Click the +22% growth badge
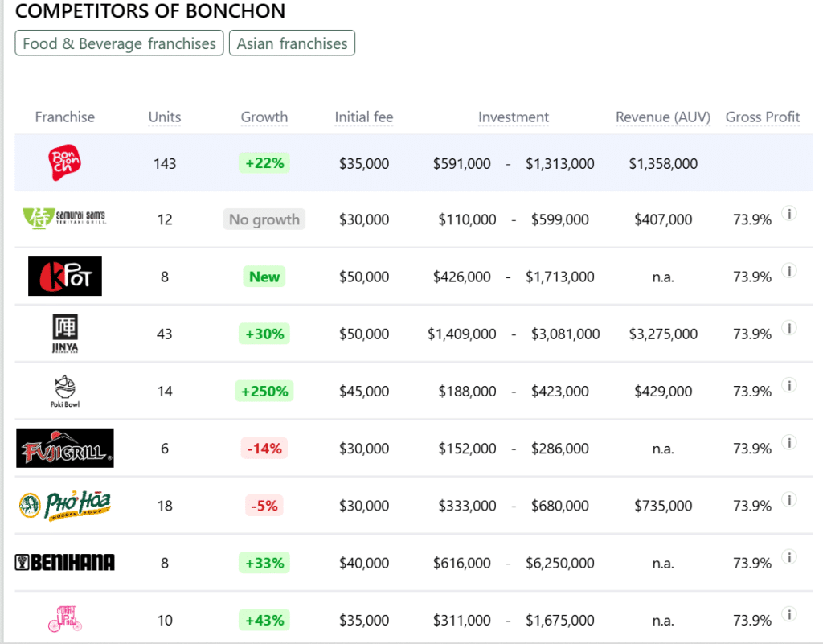This screenshot has height=644, width=823. (264, 162)
